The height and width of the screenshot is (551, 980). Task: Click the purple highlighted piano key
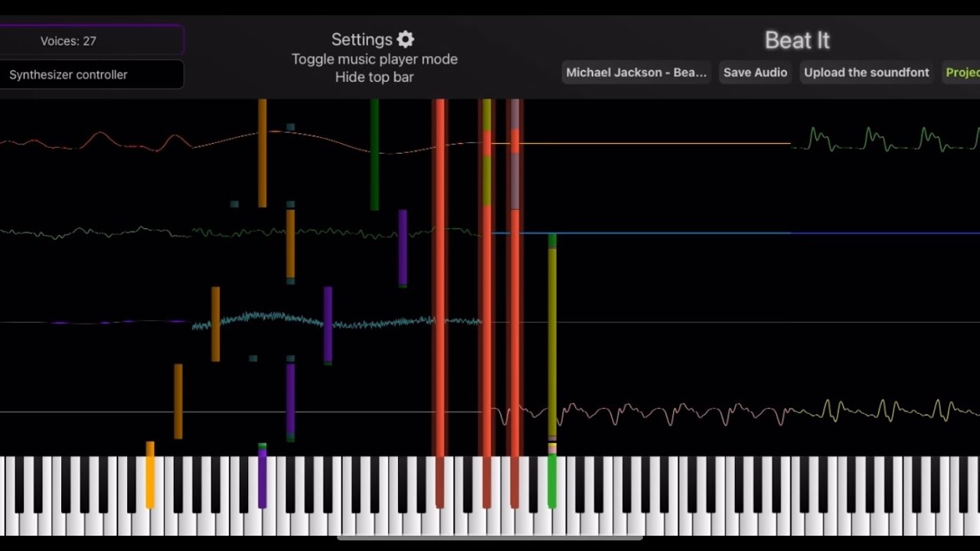coord(262,482)
